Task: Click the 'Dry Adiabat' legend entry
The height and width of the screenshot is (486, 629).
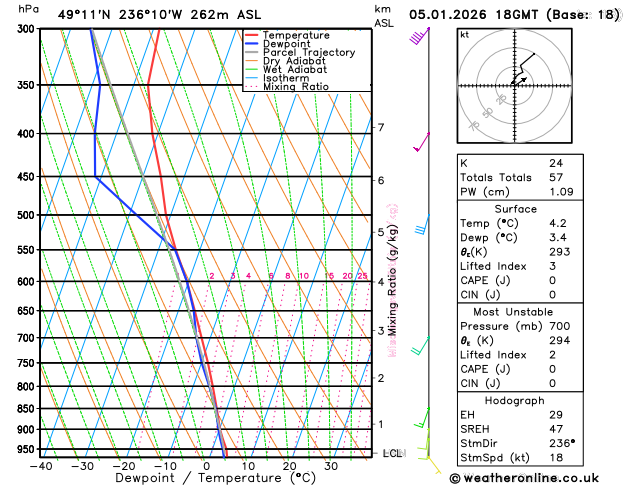Action: 294,61
